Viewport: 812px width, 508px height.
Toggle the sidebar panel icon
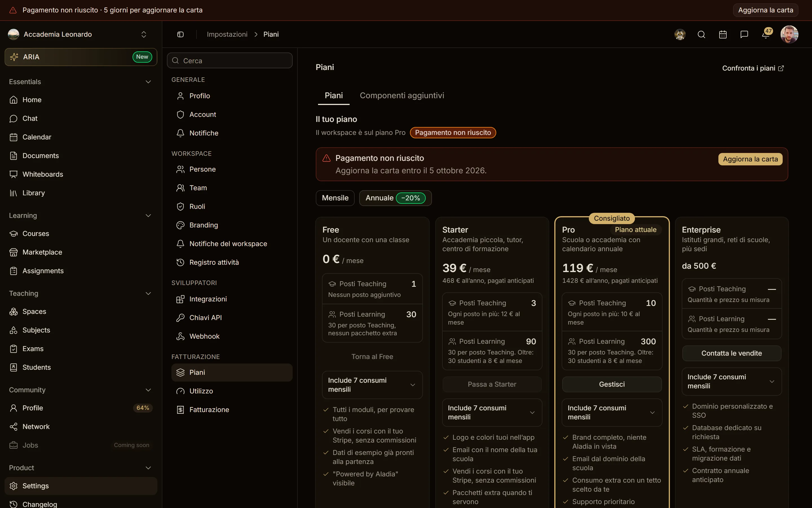[x=180, y=34]
